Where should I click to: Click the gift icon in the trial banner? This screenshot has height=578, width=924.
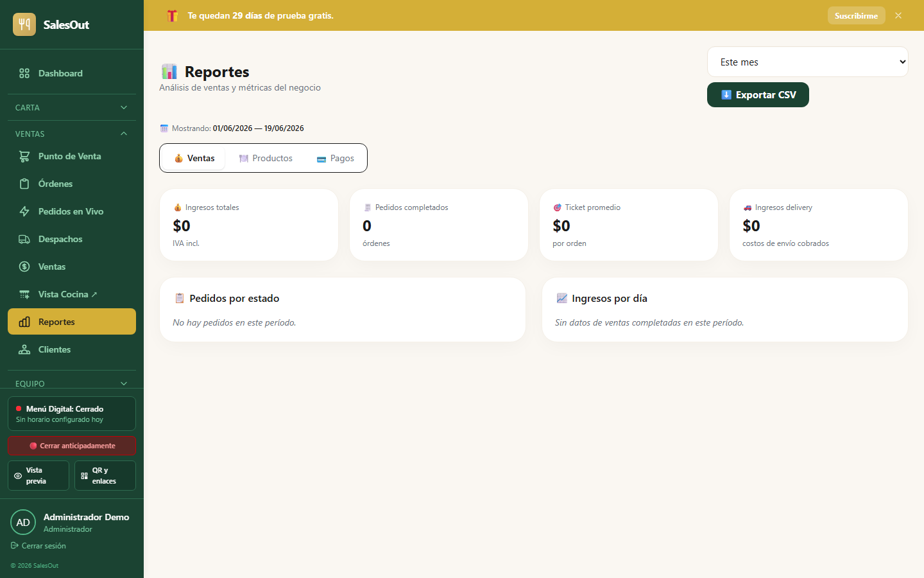pyautogui.click(x=172, y=15)
